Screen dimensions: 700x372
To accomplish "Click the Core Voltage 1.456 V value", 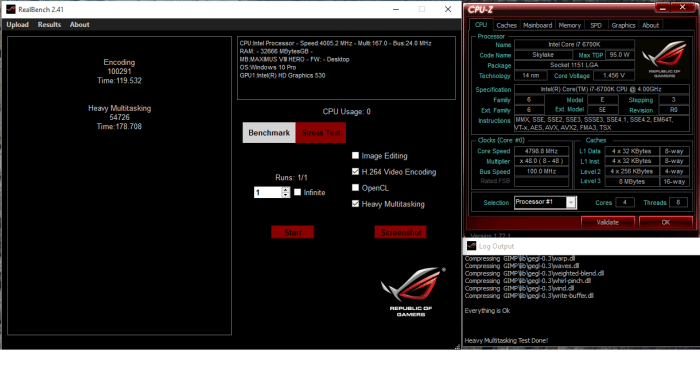I will pos(613,75).
